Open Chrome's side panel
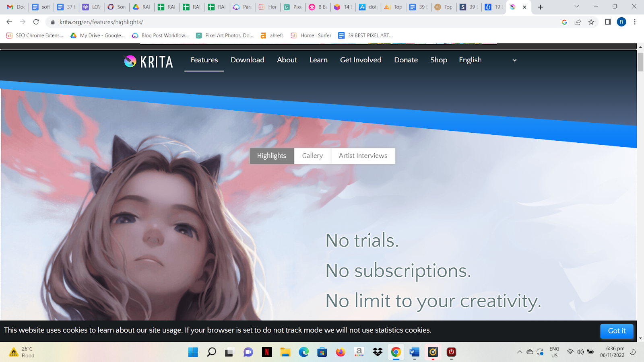 pos(608,22)
